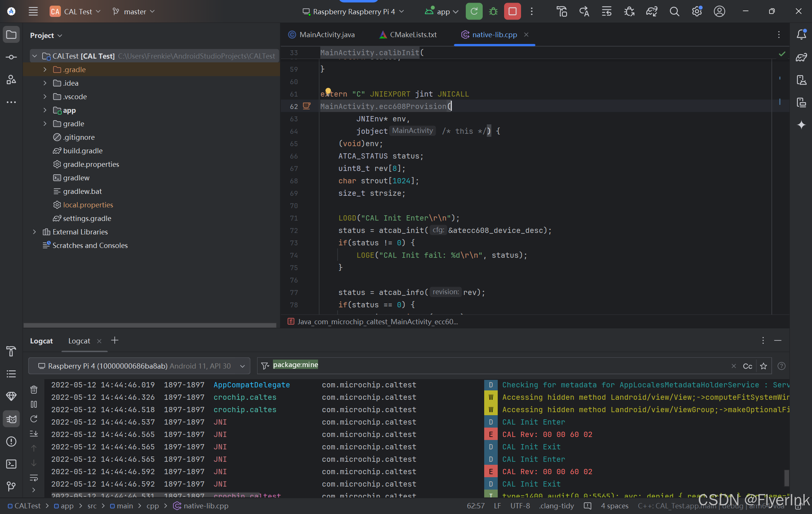This screenshot has width=812, height=514.
Task: Close the native-lib.cpp tab
Action: click(x=526, y=35)
